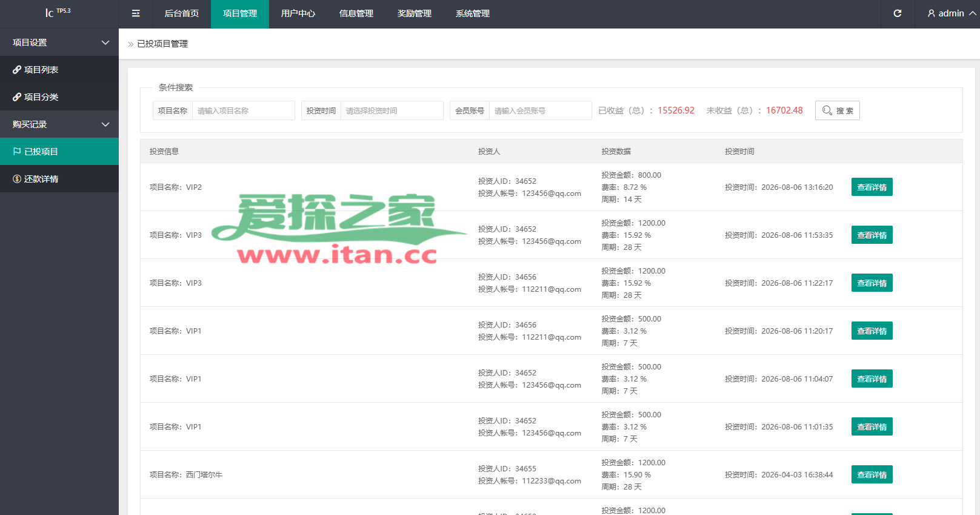Image resolution: width=980 pixels, height=515 pixels.
Task: Toggle the sidebar collapse hamburger icon
Action: (x=136, y=13)
